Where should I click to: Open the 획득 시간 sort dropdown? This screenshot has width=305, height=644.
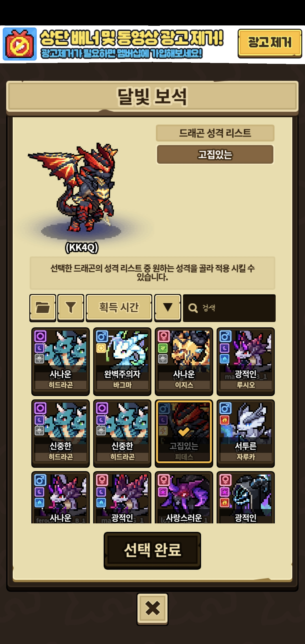[119, 308]
